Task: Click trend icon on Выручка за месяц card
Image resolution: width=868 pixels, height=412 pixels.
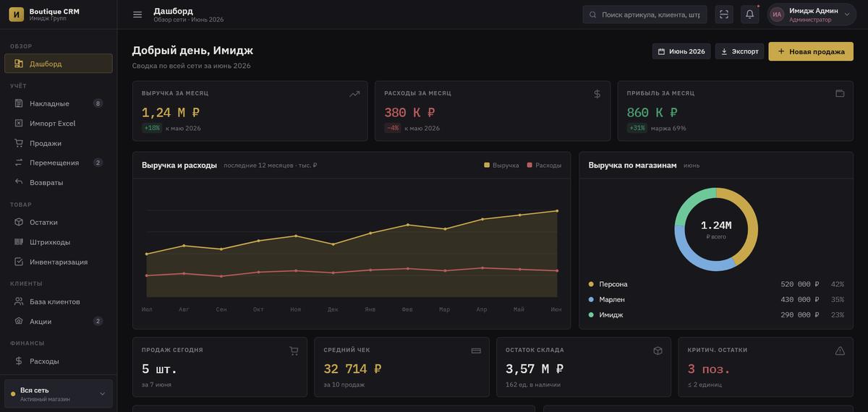Action: coord(354,93)
